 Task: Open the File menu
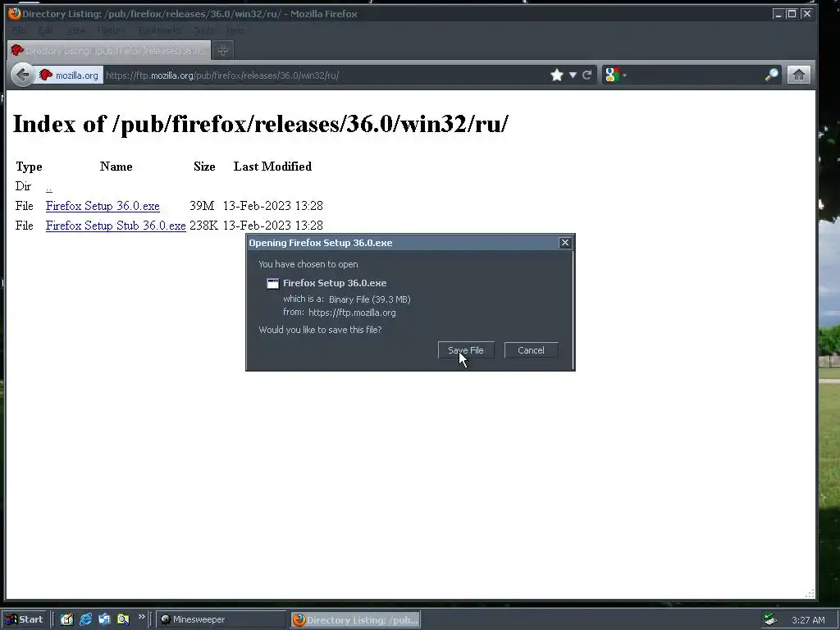click(20, 30)
